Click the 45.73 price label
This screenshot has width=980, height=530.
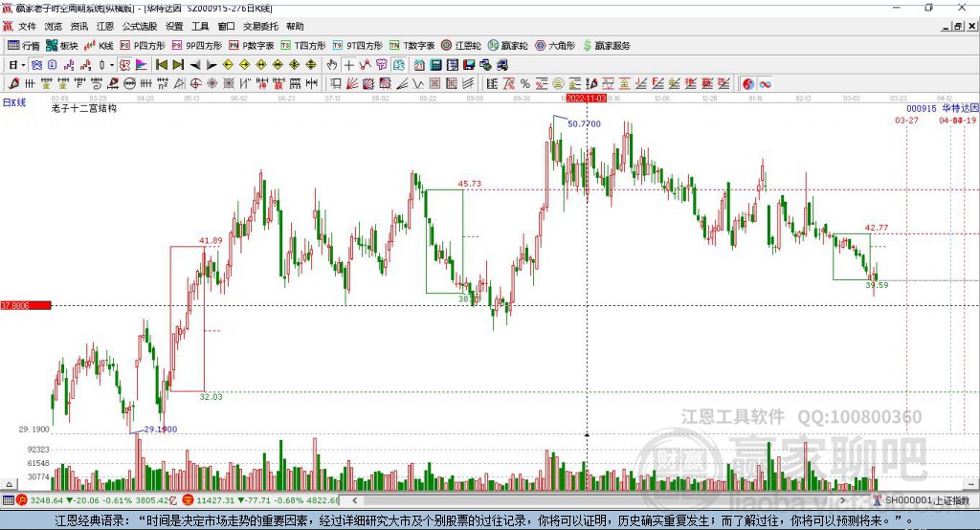click(x=469, y=183)
